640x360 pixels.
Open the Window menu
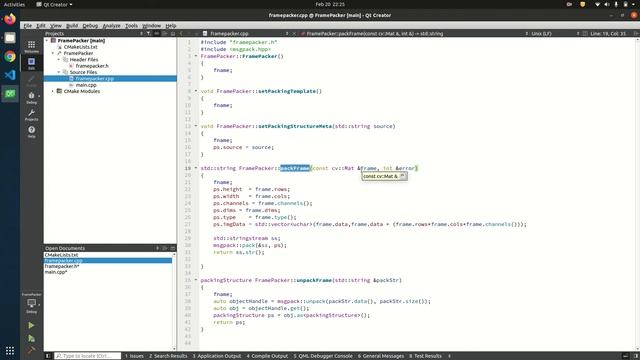[151, 26]
